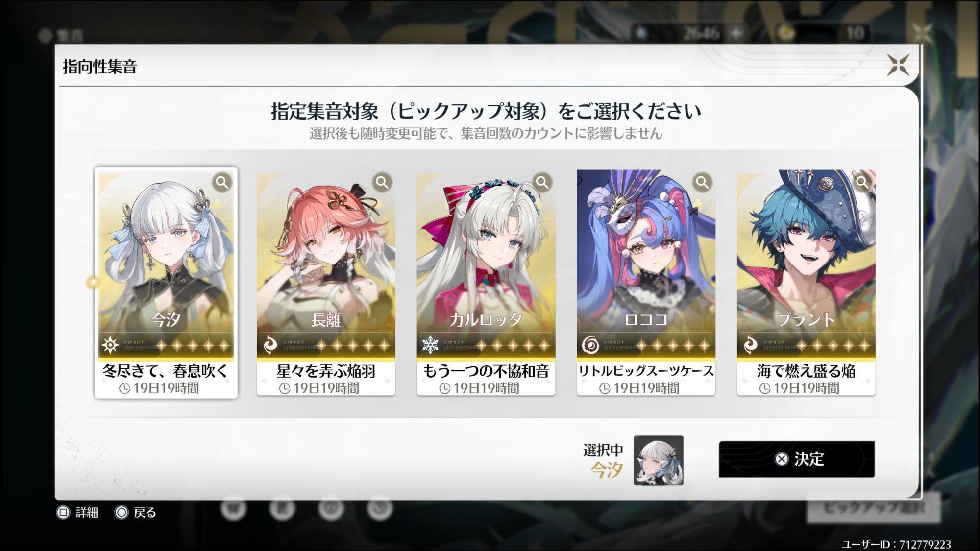Select the 長離 character card
Viewport: 980px width, 551px height.
(326, 283)
